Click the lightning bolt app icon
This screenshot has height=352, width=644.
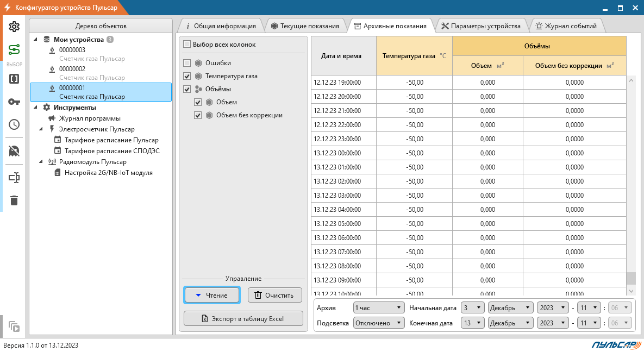7,8
